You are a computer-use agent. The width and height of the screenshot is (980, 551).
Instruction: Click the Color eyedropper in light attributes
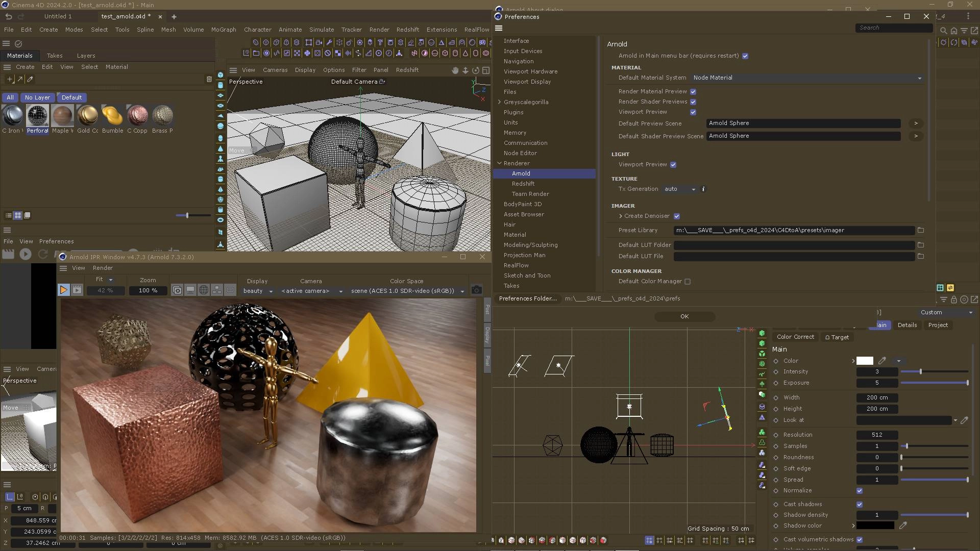[x=882, y=361]
